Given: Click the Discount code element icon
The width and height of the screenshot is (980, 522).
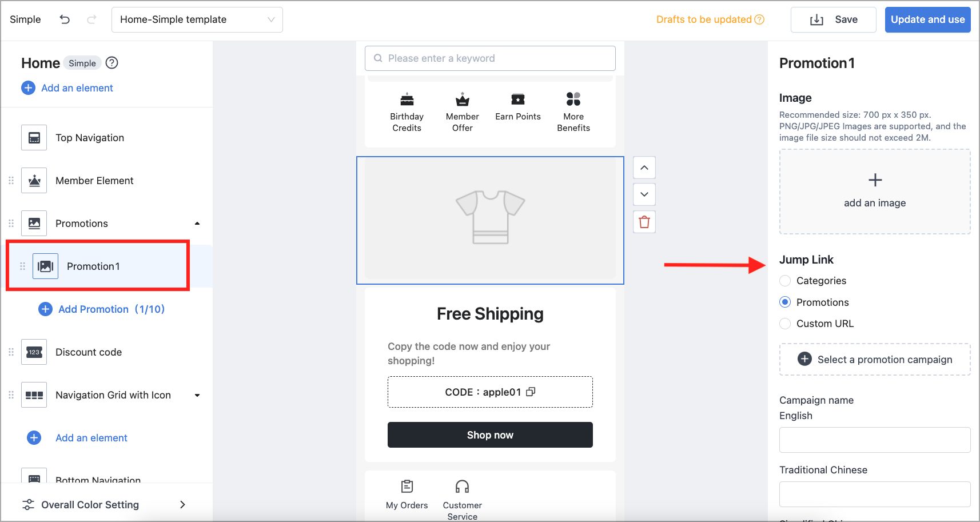Looking at the screenshot, I should click(34, 352).
